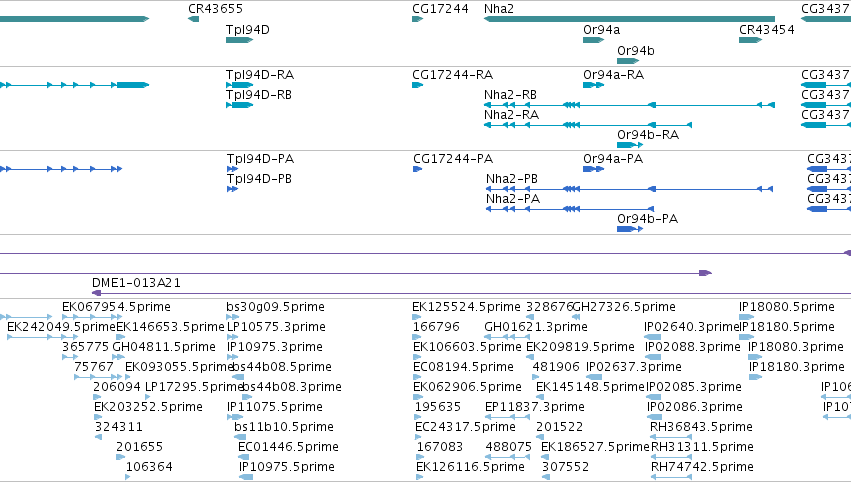Screen dimensions: 851x482
Task: Select the CR43655 gene label
Action: coord(215,9)
